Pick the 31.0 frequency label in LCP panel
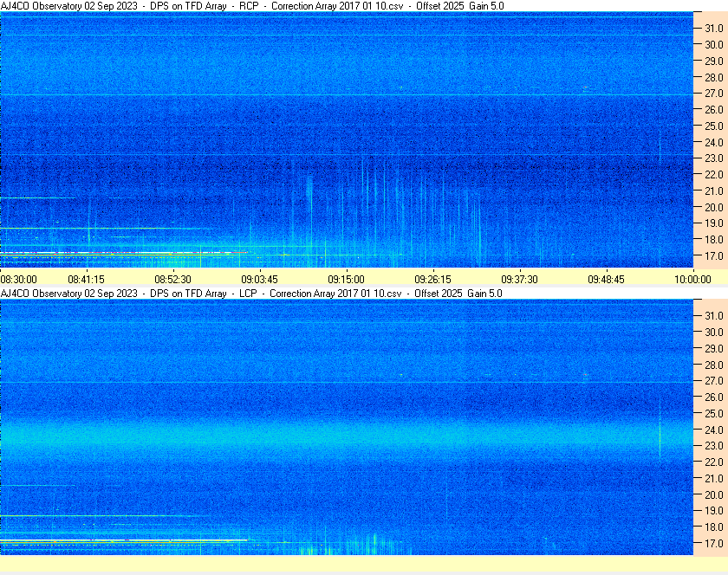Viewport: 728px width, 575px height. (714, 315)
